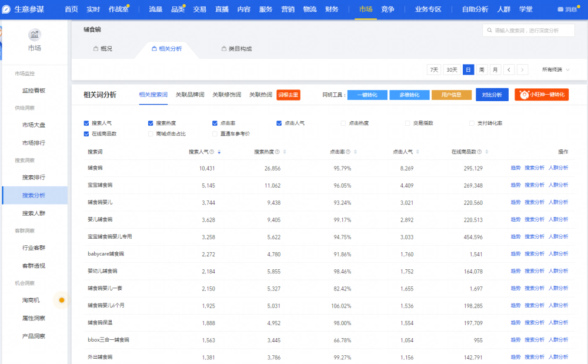Screen dimensions: 588x364
Task: Click the orange dot beside 淘商机
Action: coord(61,300)
